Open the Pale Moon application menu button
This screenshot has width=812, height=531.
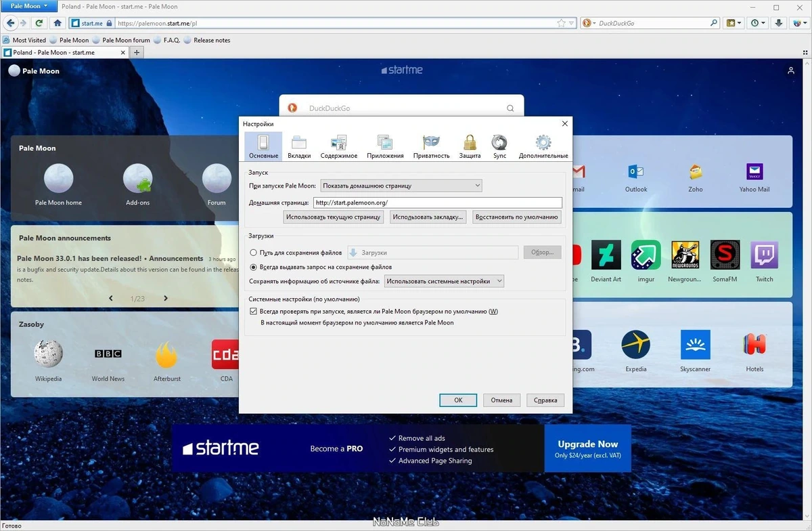[28, 6]
